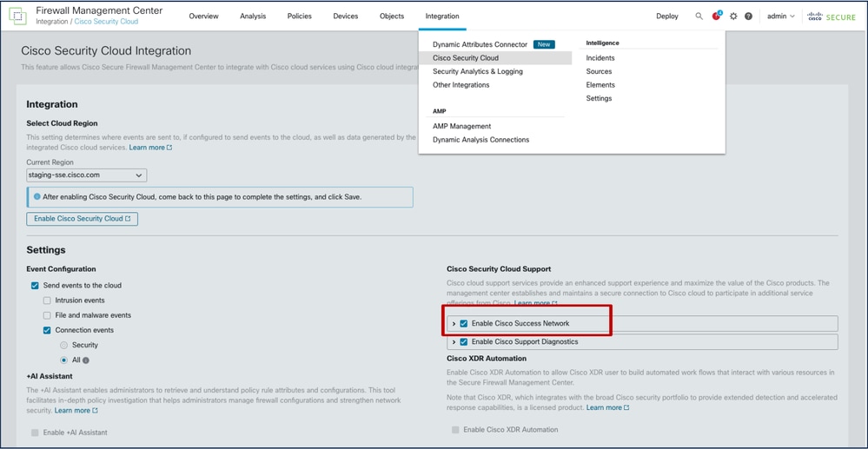Toggle Enable Cisco Support Diagnostics checkbox
The height and width of the screenshot is (449, 868).
pos(464,342)
